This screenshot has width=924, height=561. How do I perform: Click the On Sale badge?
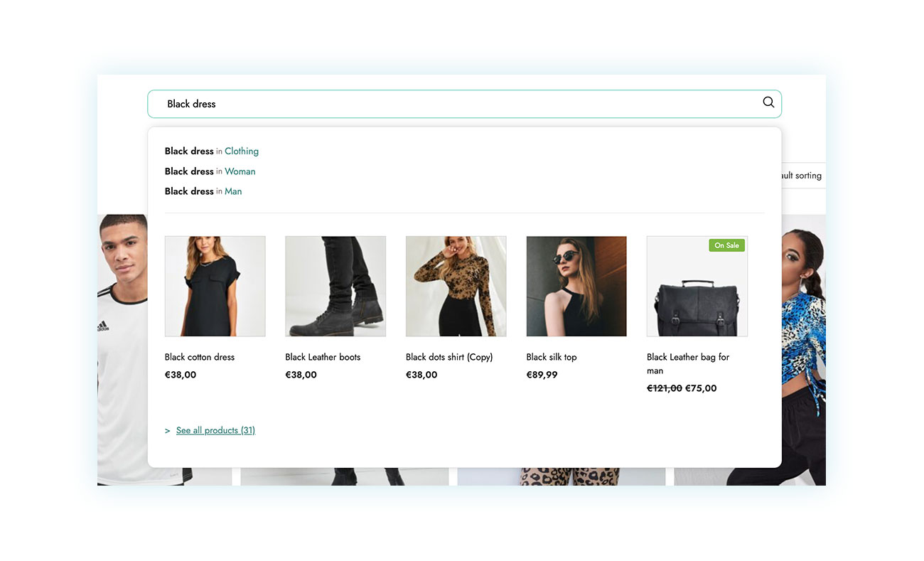tap(726, 245)
